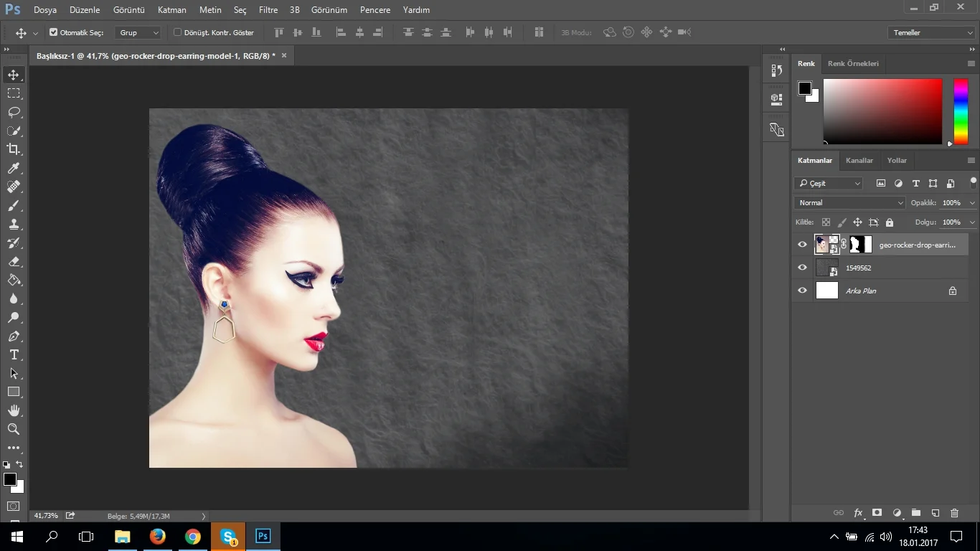Select the Zoom tool

14,429
